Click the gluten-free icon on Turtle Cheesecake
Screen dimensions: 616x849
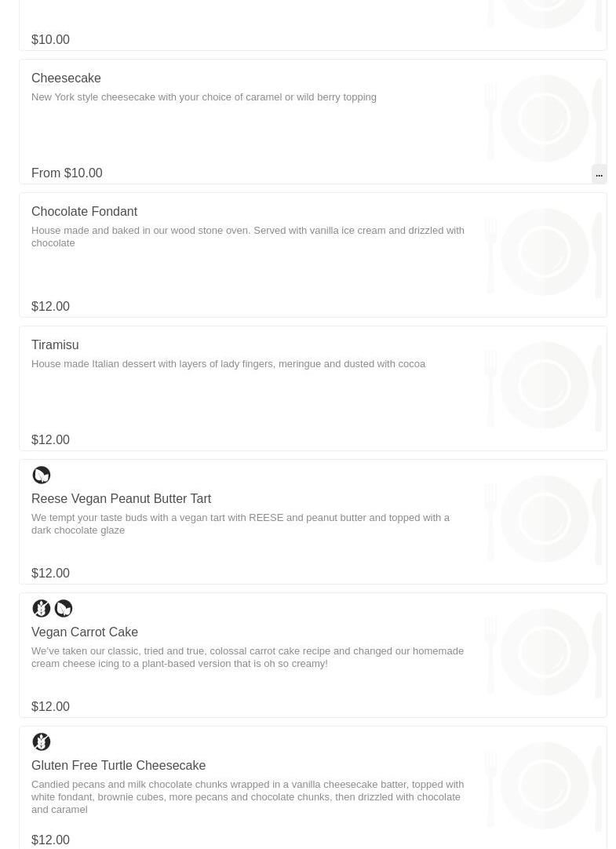(41, 742)
